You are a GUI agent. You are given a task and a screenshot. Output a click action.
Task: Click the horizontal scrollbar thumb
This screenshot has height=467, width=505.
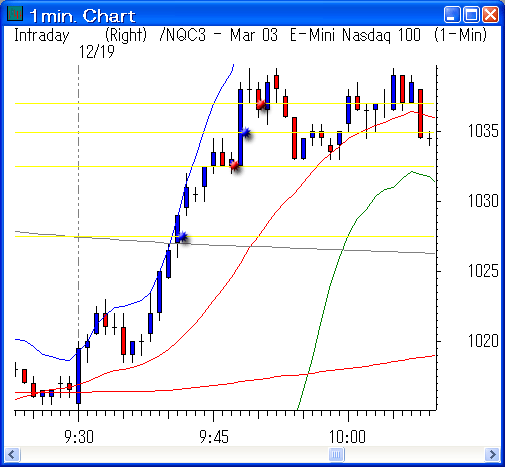337,454
